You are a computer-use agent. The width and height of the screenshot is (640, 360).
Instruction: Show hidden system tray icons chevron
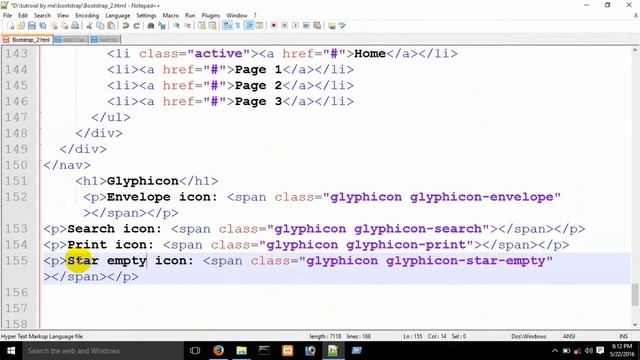pyautogui.click(x=555, y=351)
